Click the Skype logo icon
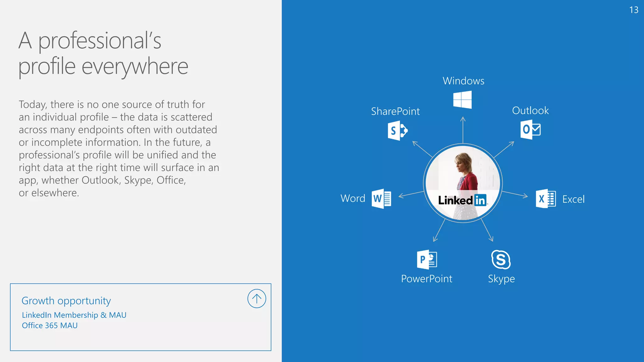 click(501, 260)
